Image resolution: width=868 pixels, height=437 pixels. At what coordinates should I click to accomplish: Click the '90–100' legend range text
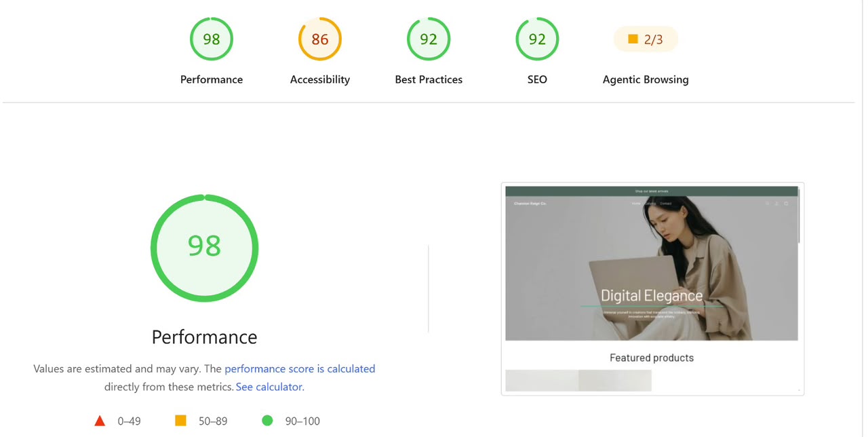point(302,421)
